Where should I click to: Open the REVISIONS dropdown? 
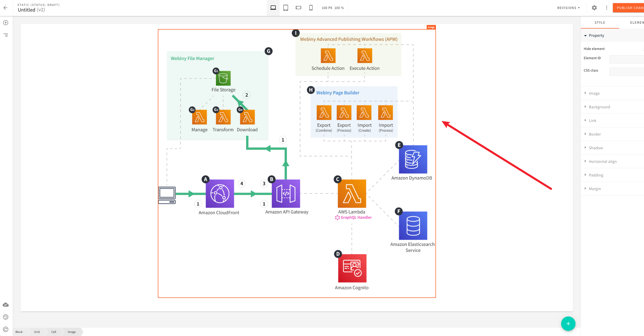[x=568, y=8]
